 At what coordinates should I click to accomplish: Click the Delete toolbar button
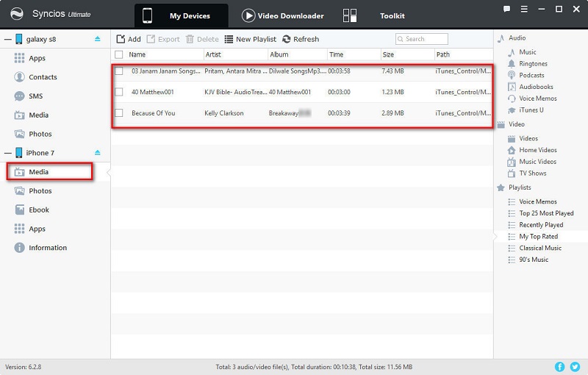(202, 39)
